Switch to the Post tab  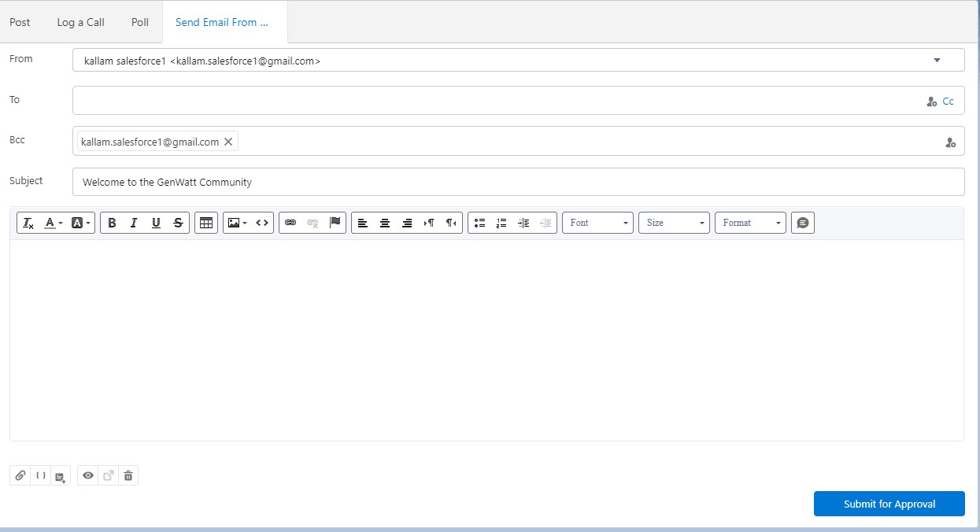pyautogui.click(x=20, y=22)
